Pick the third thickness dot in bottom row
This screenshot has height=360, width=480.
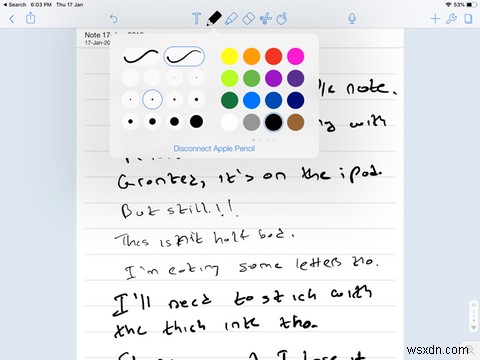(x=174, y=122)
